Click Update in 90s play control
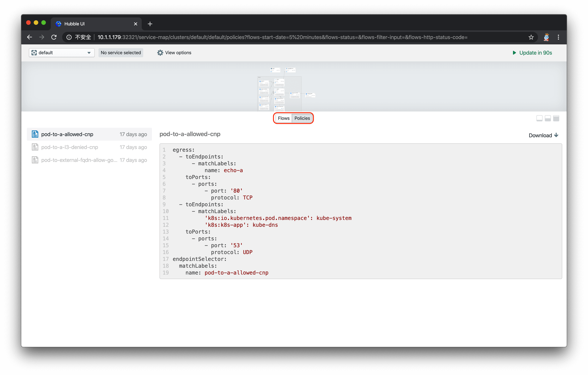588x375 pixels. pos(532,53)
